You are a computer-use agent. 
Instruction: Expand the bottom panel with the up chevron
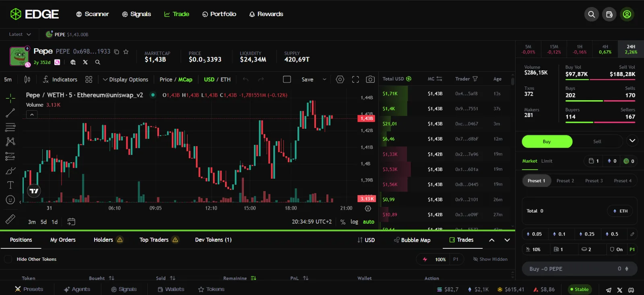tap(492, 240)
